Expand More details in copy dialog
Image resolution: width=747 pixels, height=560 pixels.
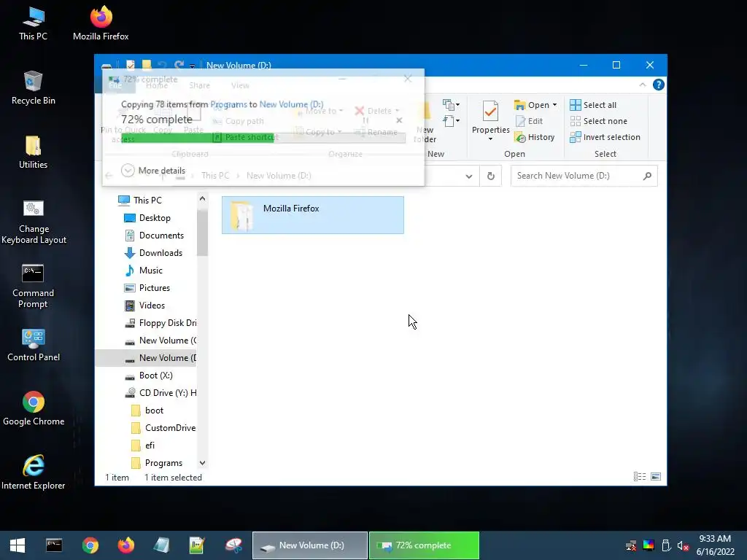click(153, 171)
